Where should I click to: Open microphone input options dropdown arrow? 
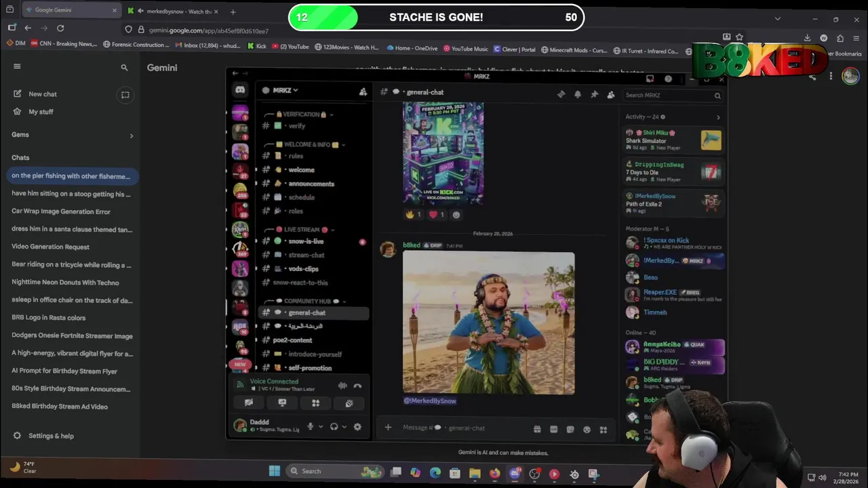pyautogui.click(x=319, y=427)
